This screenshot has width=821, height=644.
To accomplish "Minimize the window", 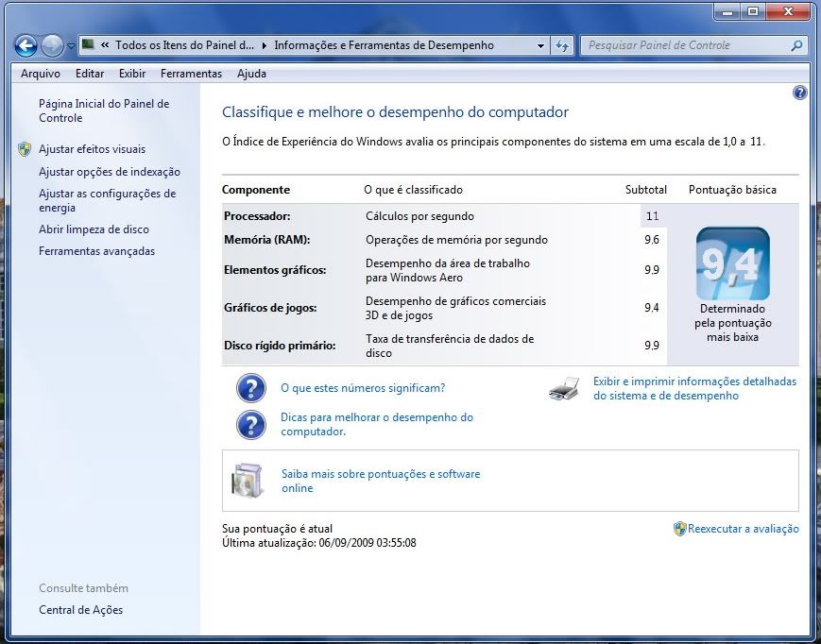I will (727, 11).
